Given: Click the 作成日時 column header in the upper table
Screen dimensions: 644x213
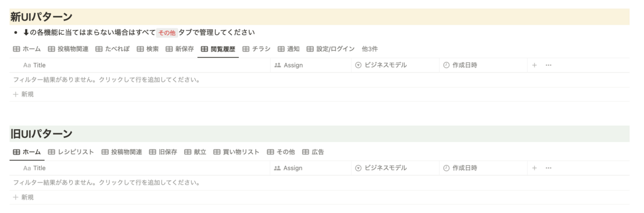Looking at the screenshot, I should (484, 65).
